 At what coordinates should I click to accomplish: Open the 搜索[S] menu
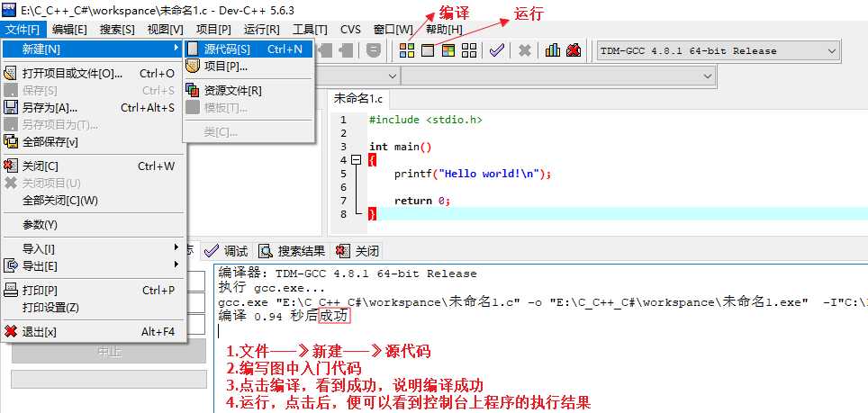point(117,30)
